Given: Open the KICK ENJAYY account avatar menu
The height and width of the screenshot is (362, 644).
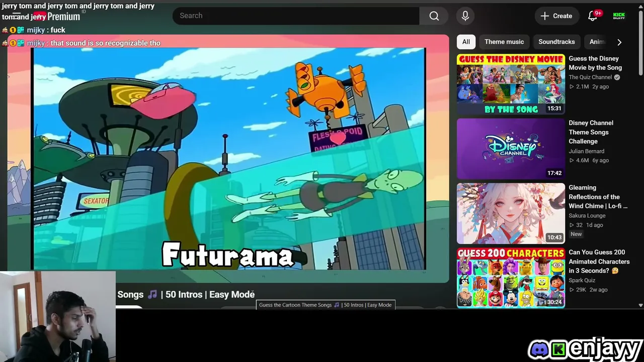Looking at the screenshot, I should pyautogui.click(x=619, y=16).
